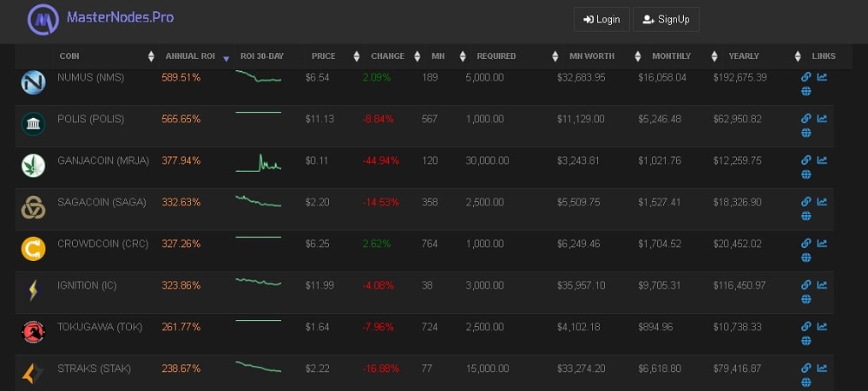Click the GANJACOIN 30-day ROI sparkline
The image size is (868, 391).
point(259,162)
